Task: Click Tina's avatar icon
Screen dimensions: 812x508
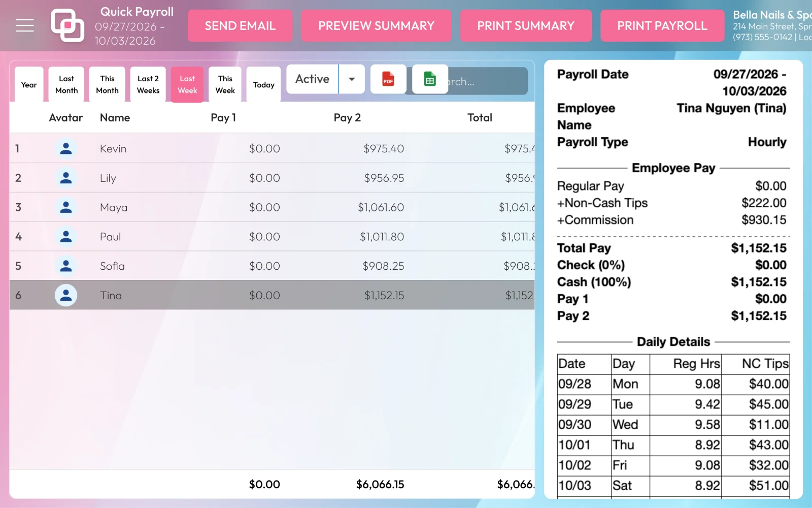Action: (x=66, y=295)
